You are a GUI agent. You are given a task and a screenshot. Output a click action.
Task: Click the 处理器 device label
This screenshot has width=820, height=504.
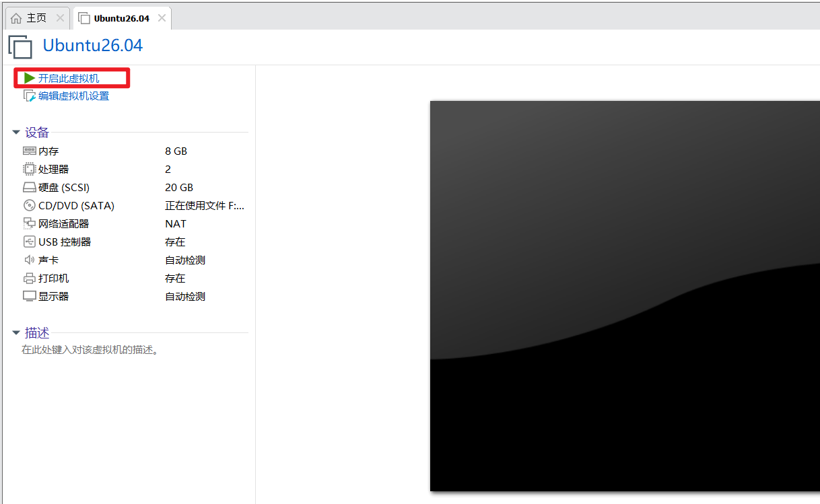click(x=54, y=169)
